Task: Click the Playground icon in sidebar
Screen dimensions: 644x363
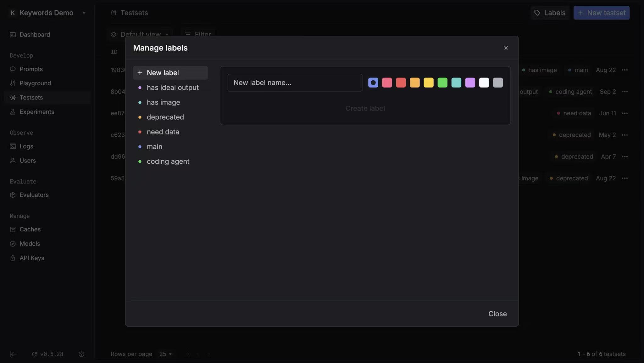Action: pos(13,83)
